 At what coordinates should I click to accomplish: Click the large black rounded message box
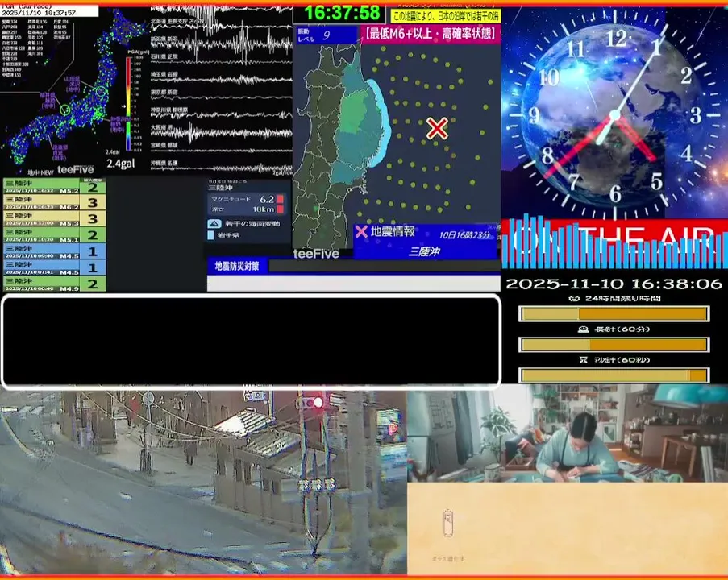point(251,341)
